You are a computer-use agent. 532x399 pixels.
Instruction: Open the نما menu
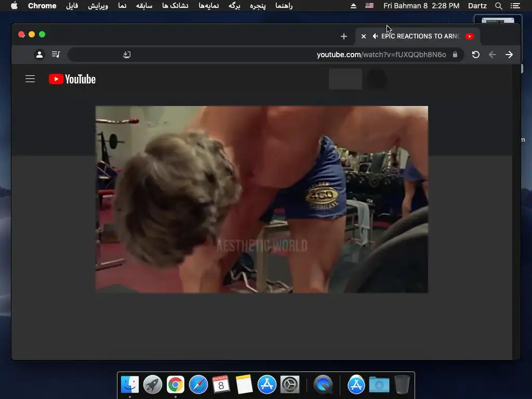click(x=122, y=6)
